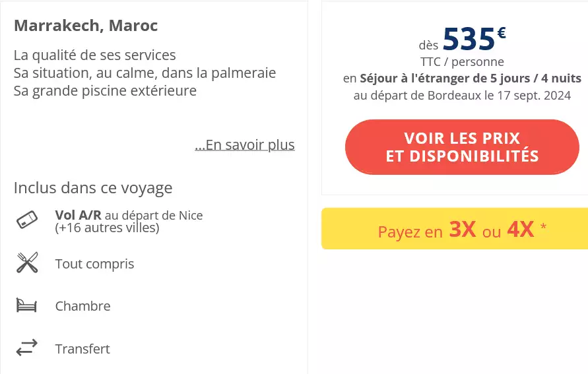Click the Transfert label
588x374 pixels.
(x=82, y=349)
